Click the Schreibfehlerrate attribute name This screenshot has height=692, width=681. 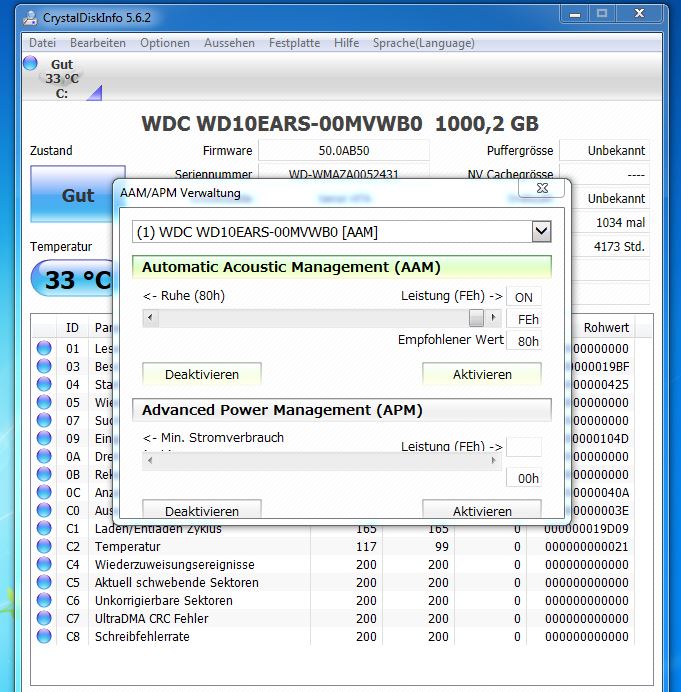pyautogui.click(x=142, y=636)
